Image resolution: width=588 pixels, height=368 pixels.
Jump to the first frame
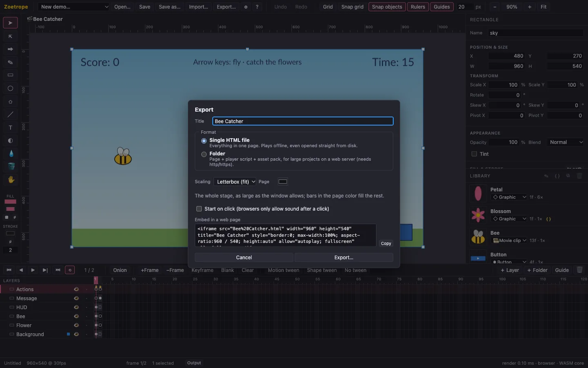tap(9, 270)
